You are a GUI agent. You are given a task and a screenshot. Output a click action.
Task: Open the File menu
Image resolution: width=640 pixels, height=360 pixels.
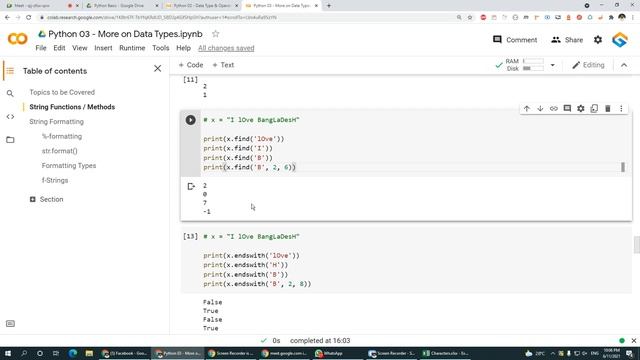(41, 48)
